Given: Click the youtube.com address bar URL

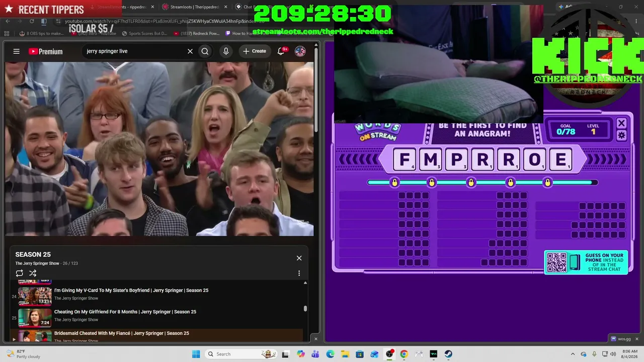Looking at the screenshot, I should point(165,21).
